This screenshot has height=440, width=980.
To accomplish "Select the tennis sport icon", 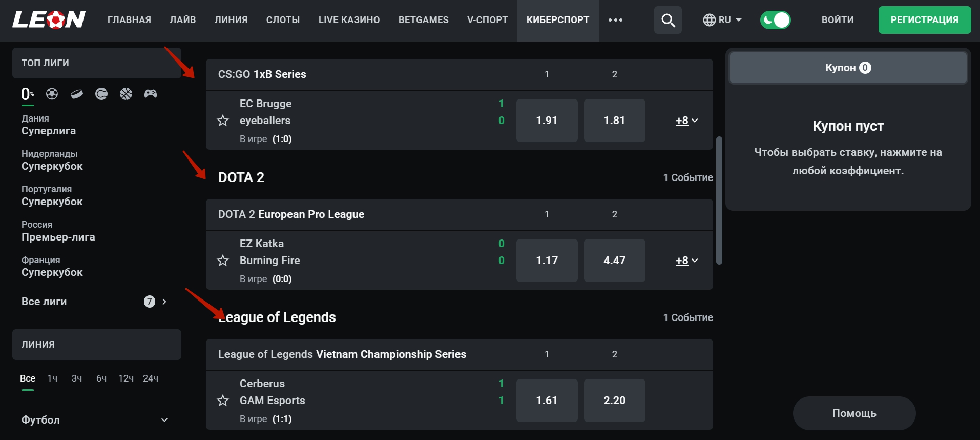I will pos(101,94).
